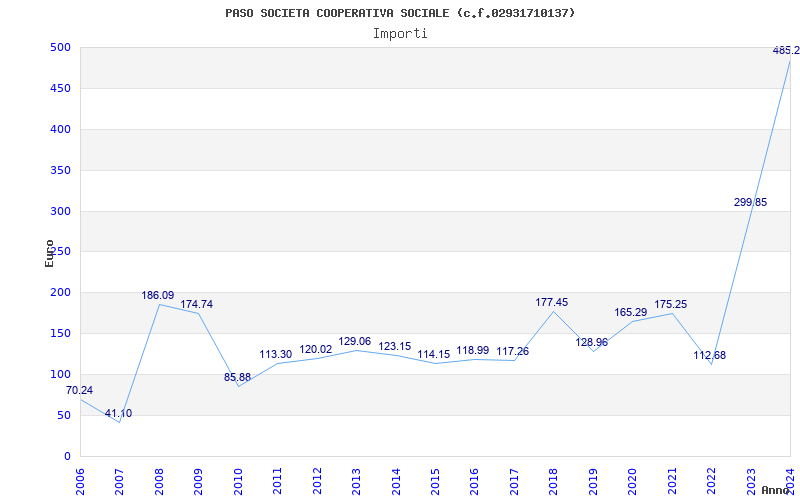Click the 2012 x-axis year label
This screenshot has width=800, height=500.
tap(317, 482)
